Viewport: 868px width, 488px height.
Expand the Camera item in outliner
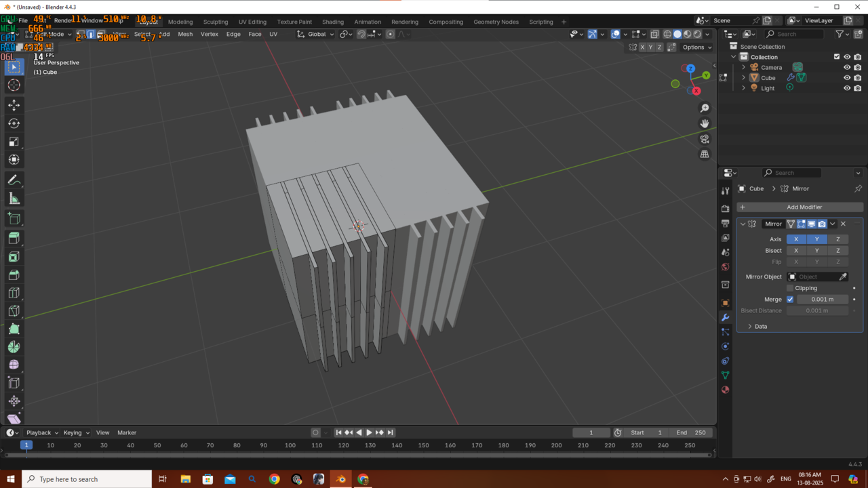743,68
